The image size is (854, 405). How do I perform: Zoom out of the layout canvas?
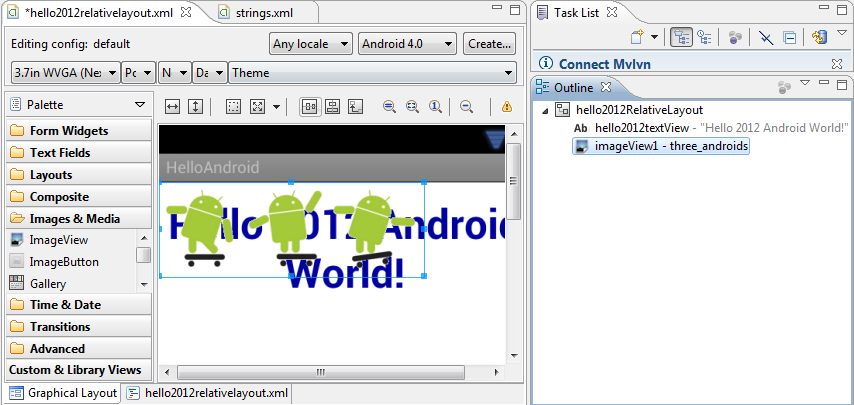point(466,107)
